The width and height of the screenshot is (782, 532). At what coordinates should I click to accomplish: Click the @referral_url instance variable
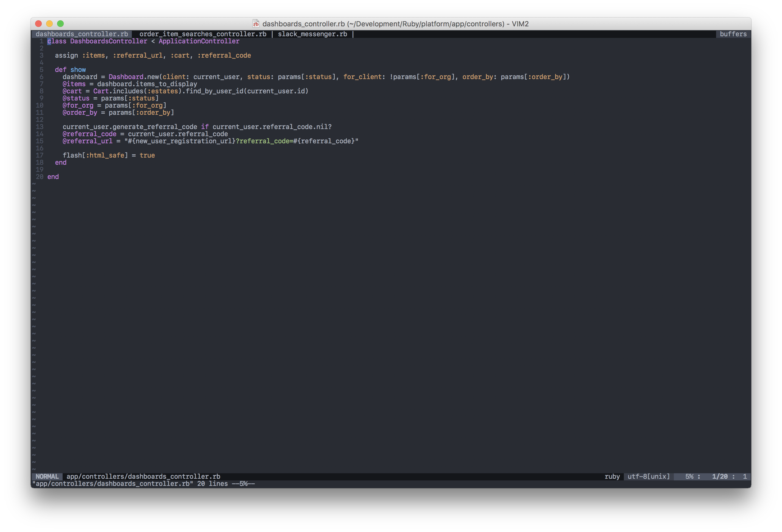coord(88,141)
